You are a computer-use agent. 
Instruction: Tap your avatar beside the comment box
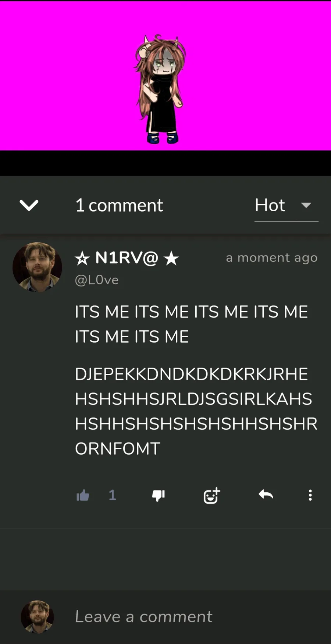tap(37, 617)
